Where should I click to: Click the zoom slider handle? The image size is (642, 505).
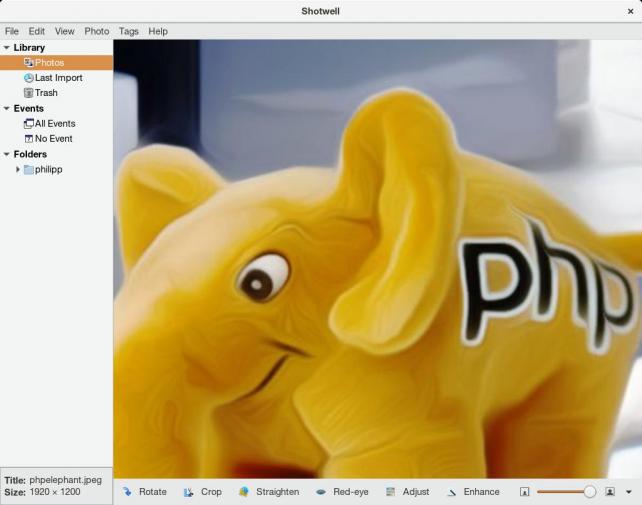coord(590,492)
